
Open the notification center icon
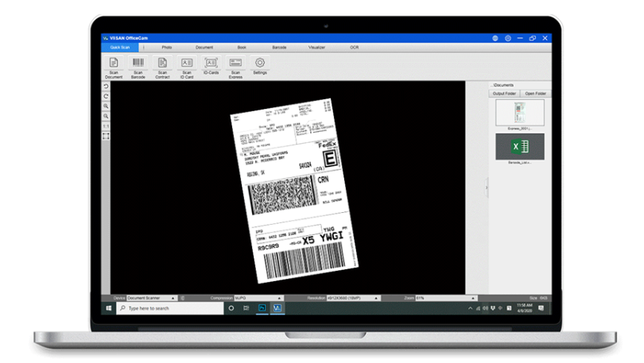coord(541,308)
